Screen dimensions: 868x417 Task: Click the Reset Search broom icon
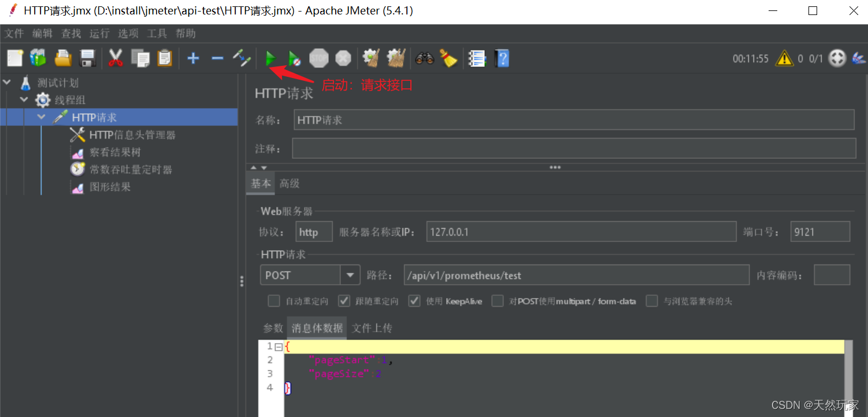(x=448, y=58)
